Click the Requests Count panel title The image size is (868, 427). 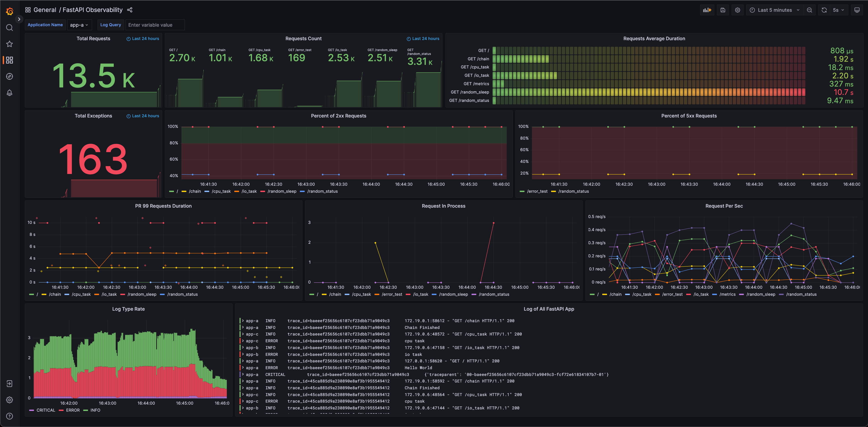[303, 39]
